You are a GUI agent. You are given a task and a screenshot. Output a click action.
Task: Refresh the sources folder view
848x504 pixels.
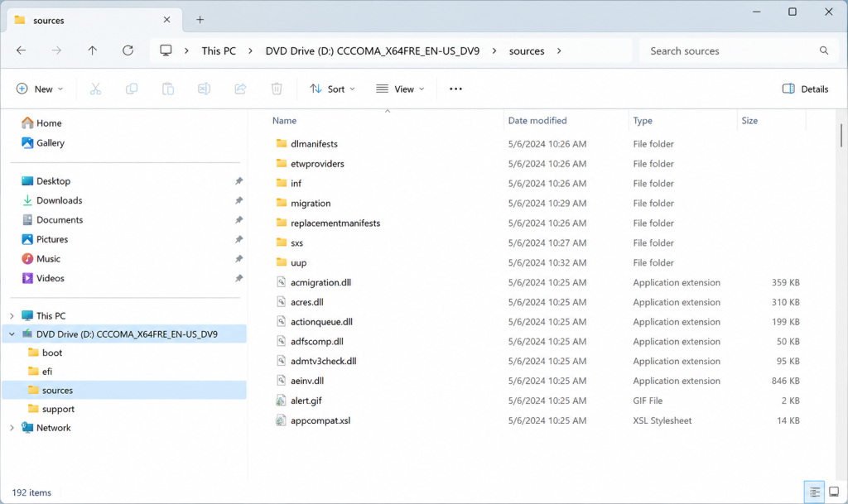(x=128, y=50)
